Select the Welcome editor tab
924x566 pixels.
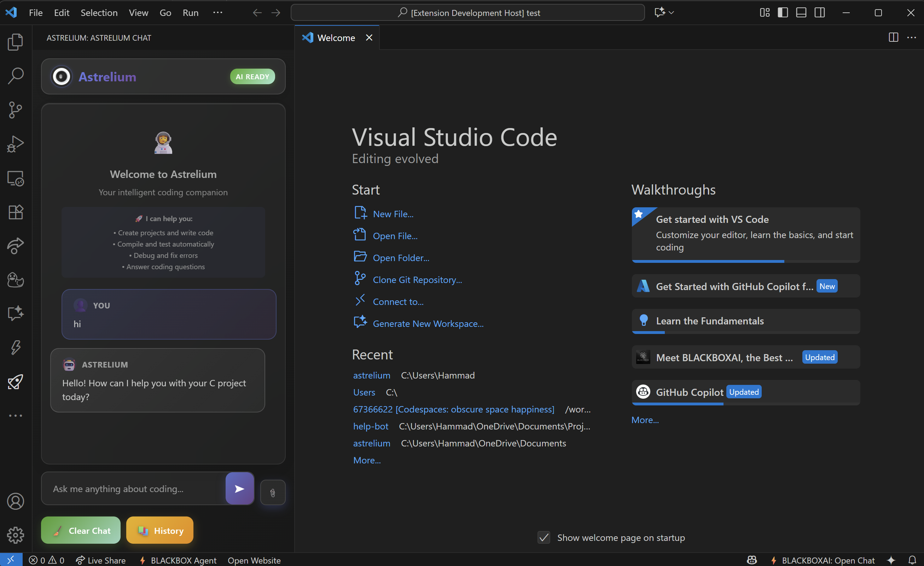point(336,38)
